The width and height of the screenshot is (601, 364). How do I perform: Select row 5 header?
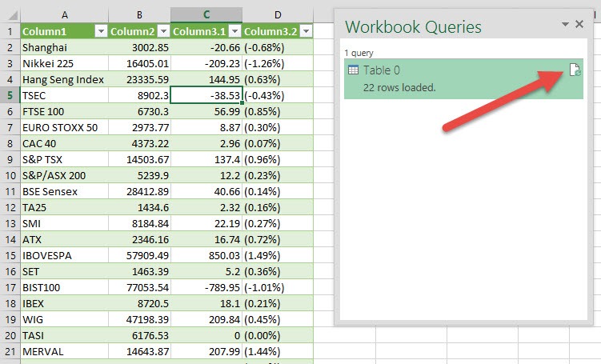coord(10,95)
